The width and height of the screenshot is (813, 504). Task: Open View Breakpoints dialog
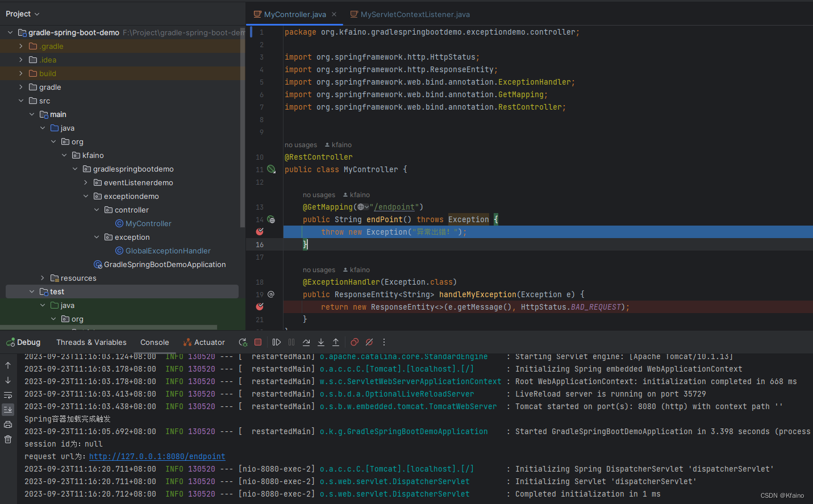click(x=355, y=342)
